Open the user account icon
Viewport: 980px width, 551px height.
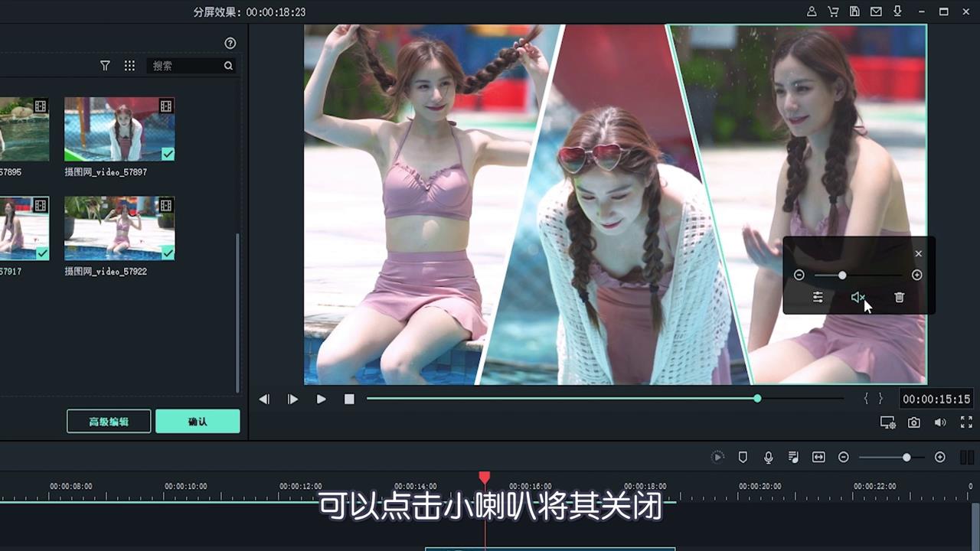click(812, 11)
